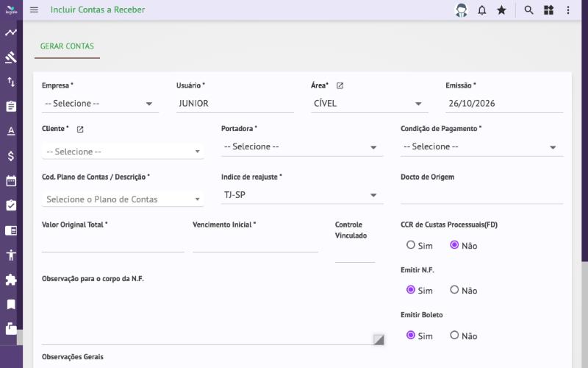Image resolution: width=588 pixels, height=368 pixels.
Task: Click the Observação para o corpo da N.F. textarea
Action: coord(213,316)
